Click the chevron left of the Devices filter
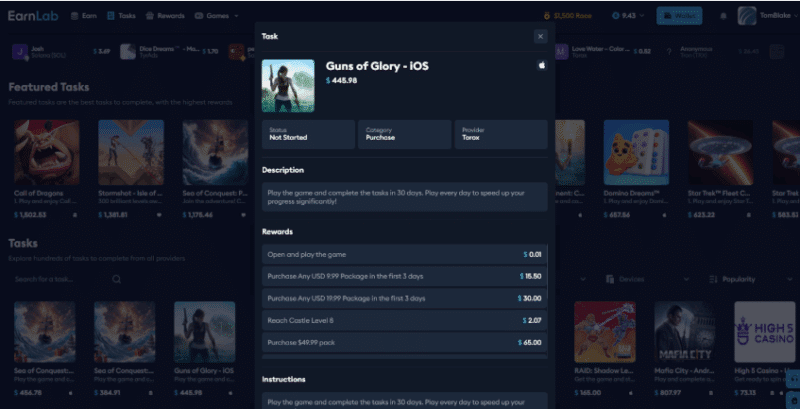Viewport: 800px width, 409px height. pyautogui.click(x=583, y=279)
